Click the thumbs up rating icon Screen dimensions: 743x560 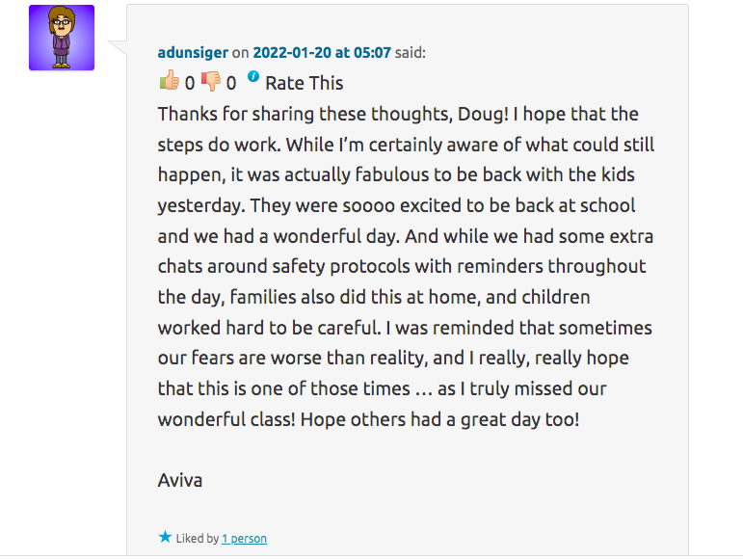pyautogui.click(x=170, y=81)
